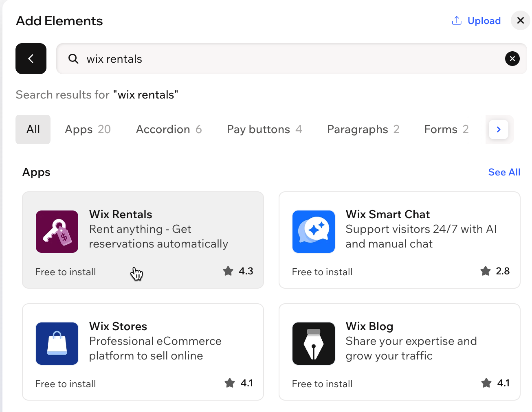
Task: Clear the search field text
Action: (512, 59)
